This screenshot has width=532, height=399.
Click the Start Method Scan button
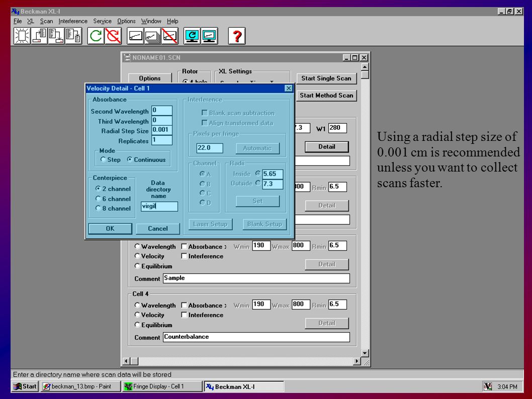click(326, 96)
